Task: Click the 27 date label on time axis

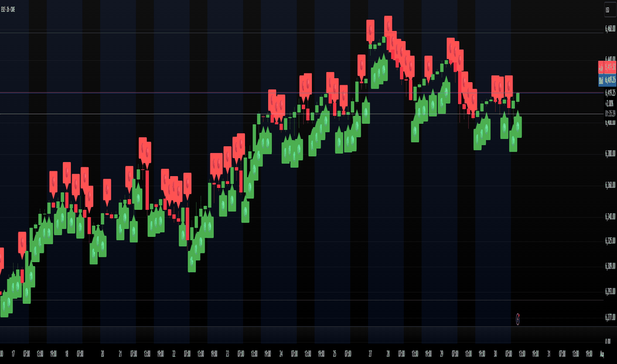Action: tap(370, 354)
